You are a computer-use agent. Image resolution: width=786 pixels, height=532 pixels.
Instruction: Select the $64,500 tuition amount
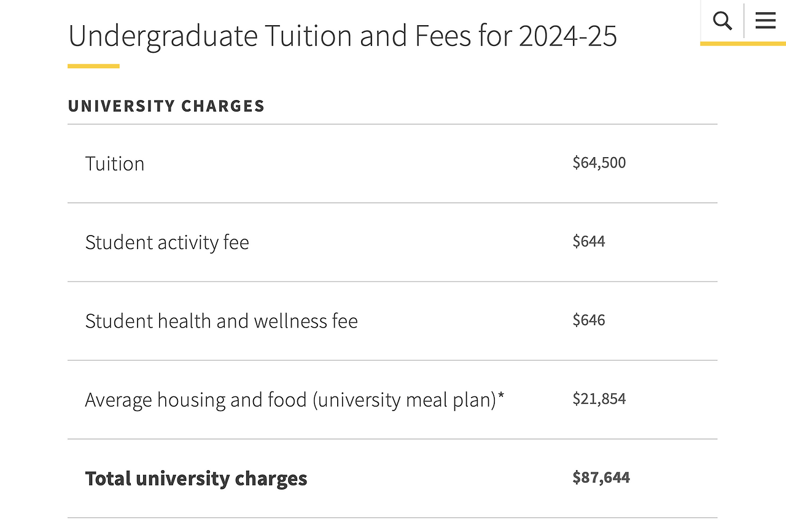coord(599,163)
